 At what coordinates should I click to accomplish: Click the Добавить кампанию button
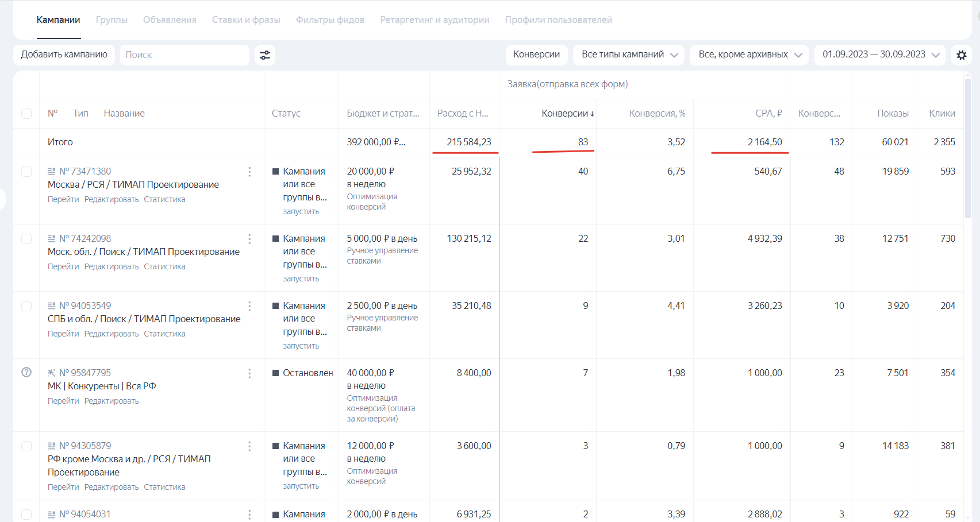pyautogui.click(x=64, y=55)
